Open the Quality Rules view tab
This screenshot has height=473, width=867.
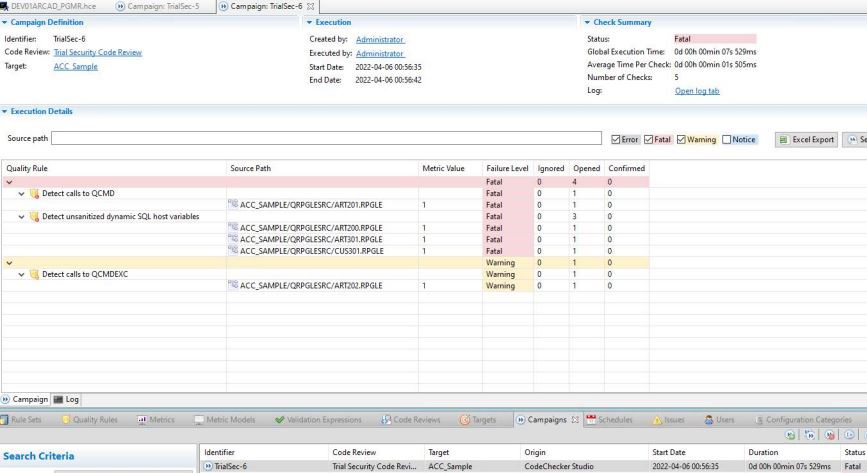click(x=90, y=420)
